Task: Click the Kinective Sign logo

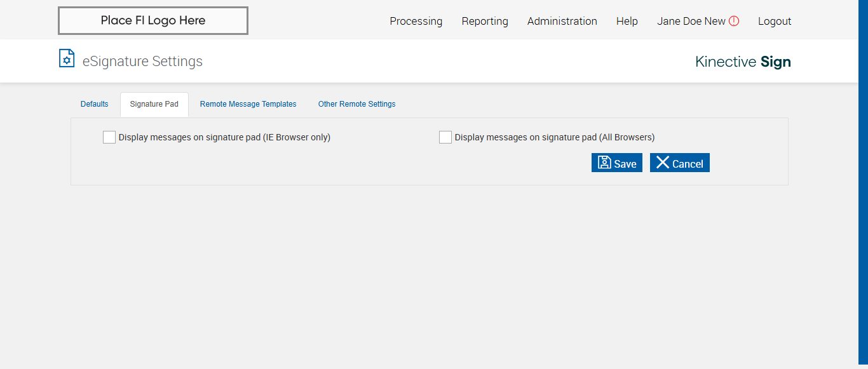Action: pos(743,62)
